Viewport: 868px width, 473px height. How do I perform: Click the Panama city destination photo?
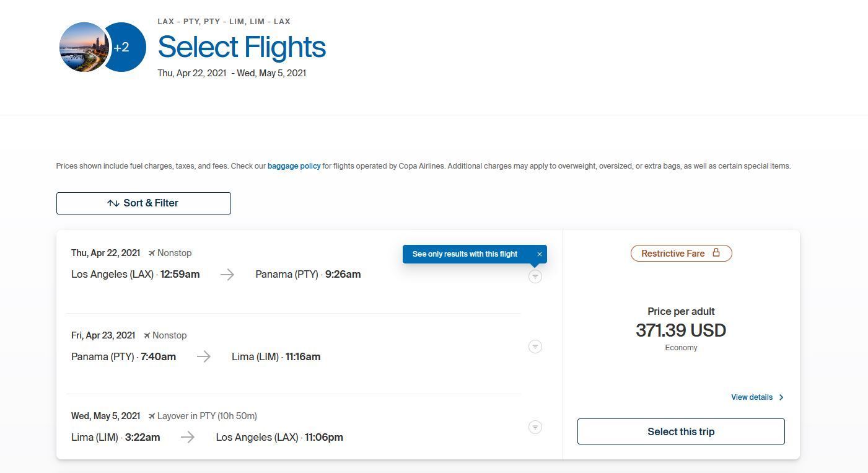(x=84, y=47)
